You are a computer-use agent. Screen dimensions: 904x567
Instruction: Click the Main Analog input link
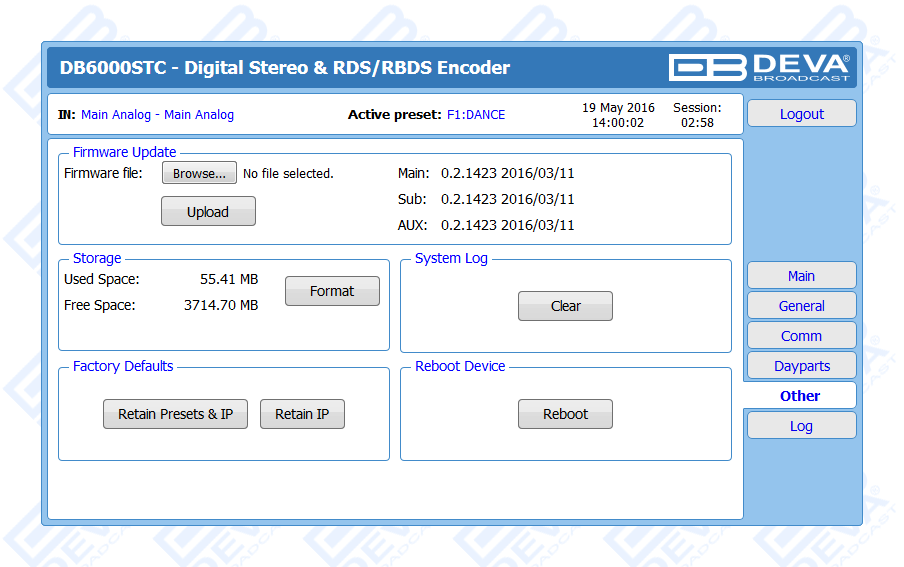coord(157,115)
